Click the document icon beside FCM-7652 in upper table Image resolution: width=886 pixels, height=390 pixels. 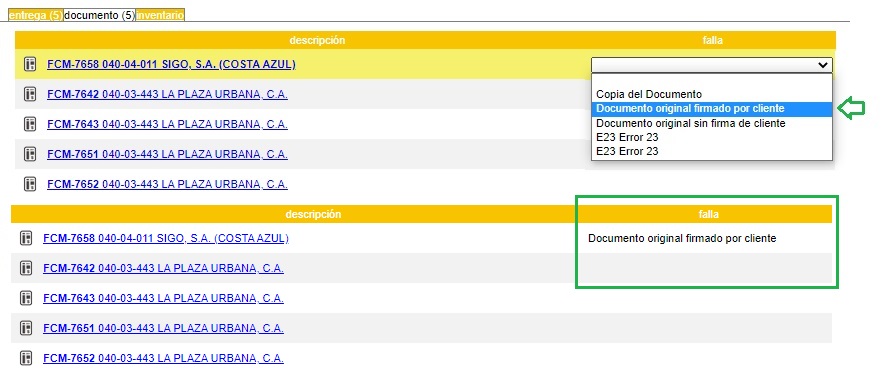click(31, 184)
